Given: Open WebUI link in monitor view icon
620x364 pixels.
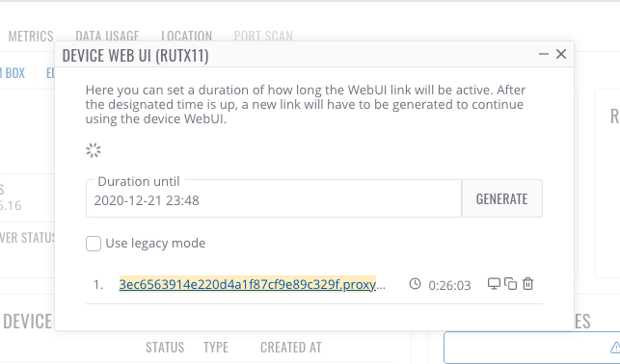Looking at the screenshot, I should click(494, 284).
